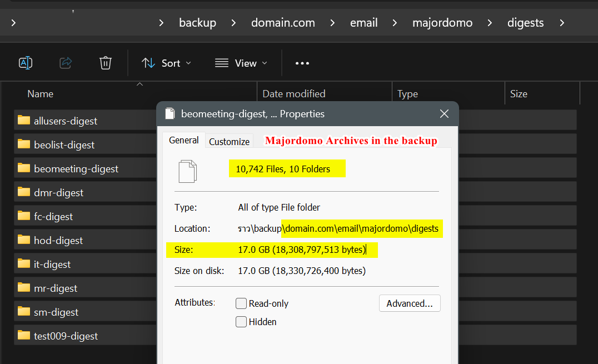Viewport: 598px width, 364px height.
Task: Switch to the Customize tab in Properties
Action: 229,142
